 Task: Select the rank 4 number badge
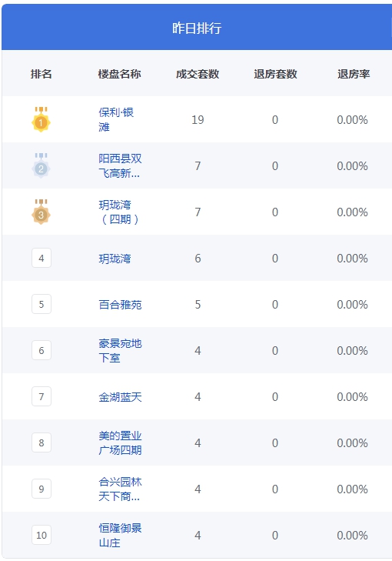[x=42, y=258]
